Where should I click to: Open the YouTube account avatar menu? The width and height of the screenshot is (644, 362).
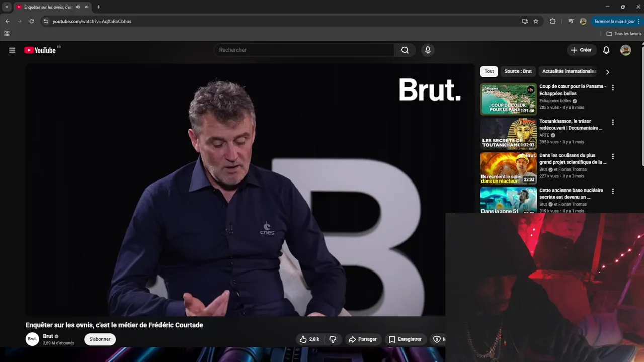(626, 50)
